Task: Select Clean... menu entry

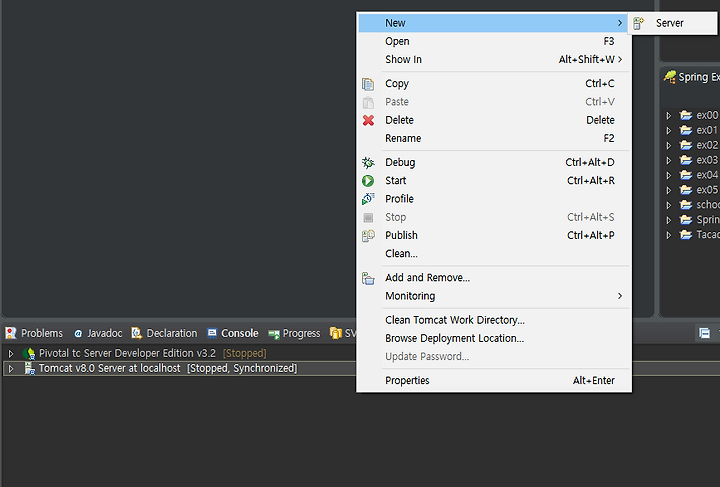Action: click(x=494, y=254)
